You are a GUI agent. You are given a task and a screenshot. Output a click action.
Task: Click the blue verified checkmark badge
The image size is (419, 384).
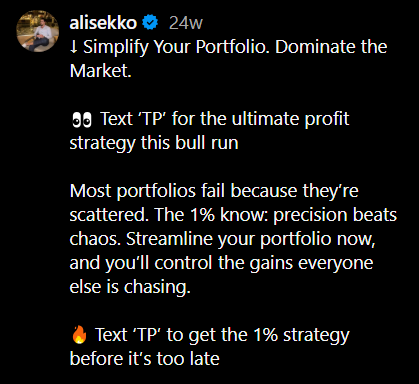(150, 23)
